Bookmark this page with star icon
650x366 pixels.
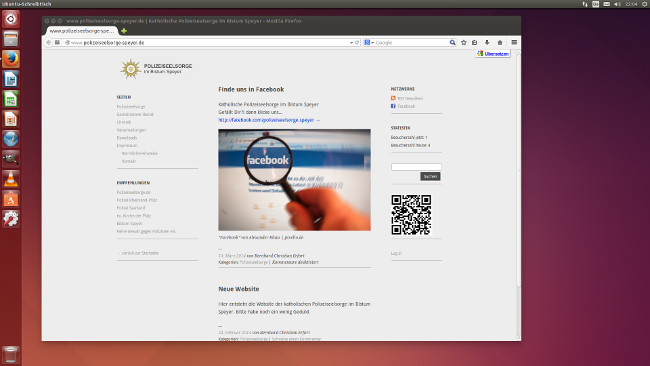(x=464, y=42)
